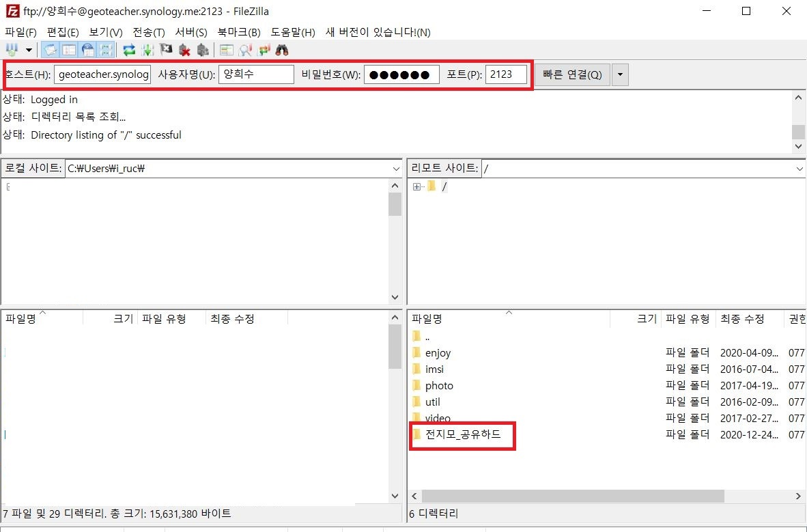The height and width of the screenshot is (532, 807).
Task: Click remote list scroll right arrow
Action: point(798,496)
